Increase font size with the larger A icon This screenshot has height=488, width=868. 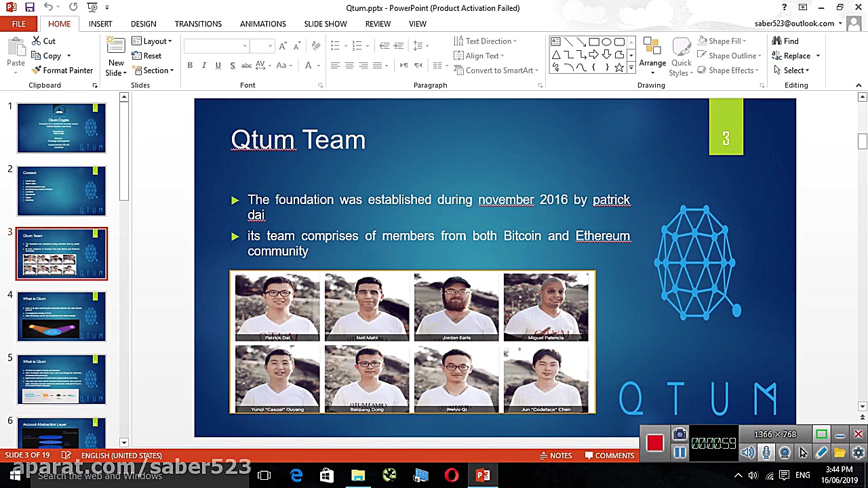coord(283,46)
